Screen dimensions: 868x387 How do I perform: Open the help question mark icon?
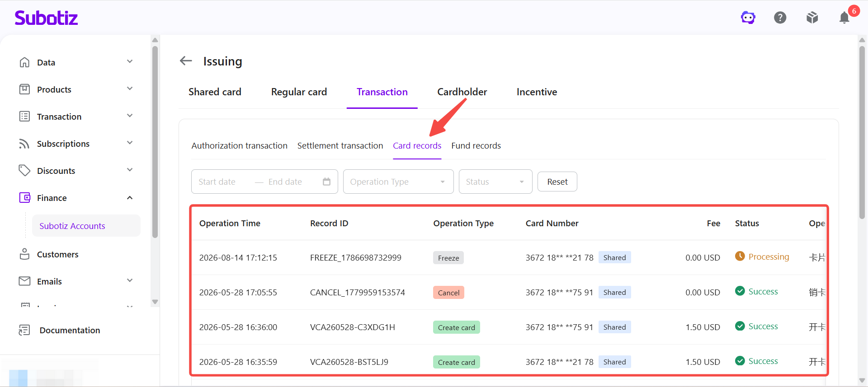tap(780, 18)
